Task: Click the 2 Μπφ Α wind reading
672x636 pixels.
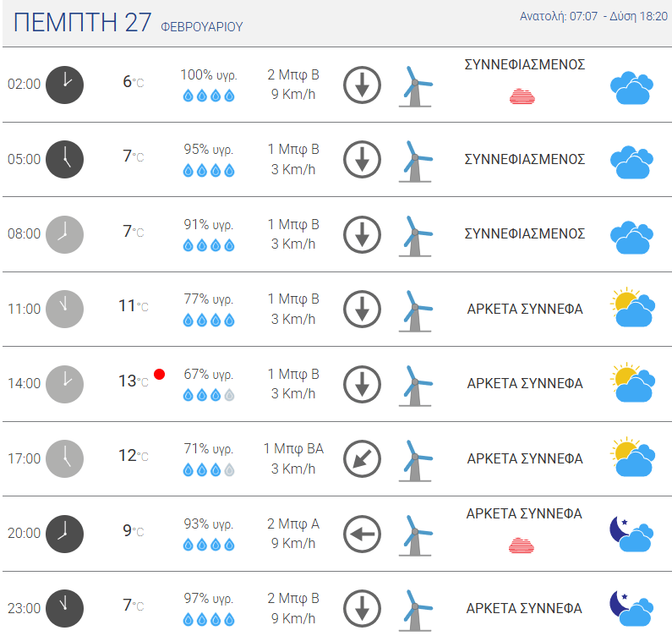Action: (x=293, y=524)
